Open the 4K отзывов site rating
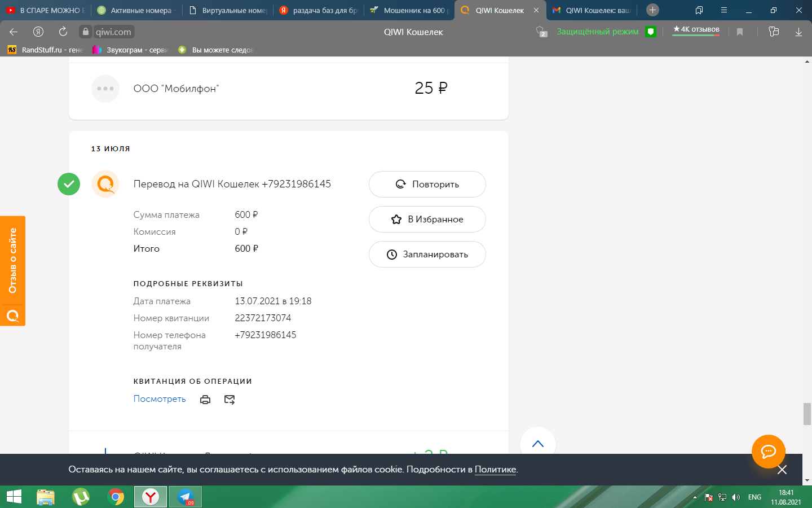This screenshot has width=812, height=508. (696, 30)
